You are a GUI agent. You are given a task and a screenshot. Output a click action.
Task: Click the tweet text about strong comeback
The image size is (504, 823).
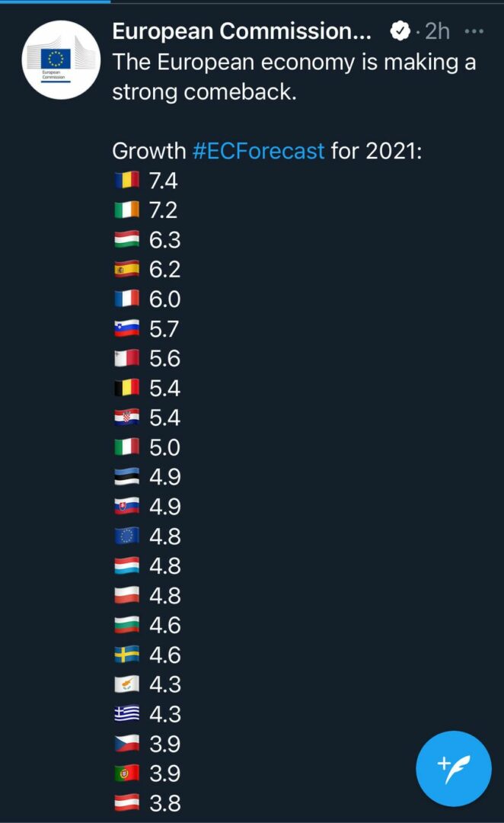294,77
